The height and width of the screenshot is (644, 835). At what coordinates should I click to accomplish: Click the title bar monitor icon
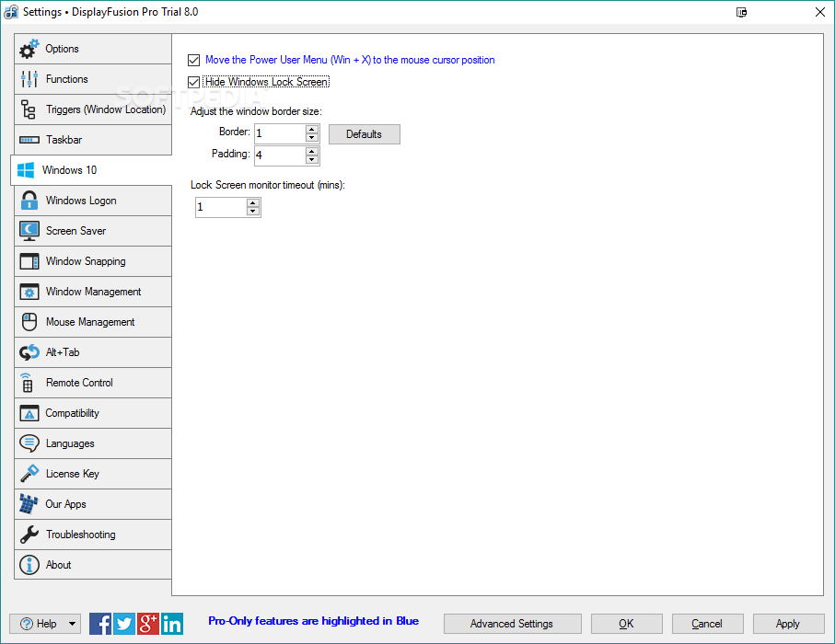pos(741,12)
